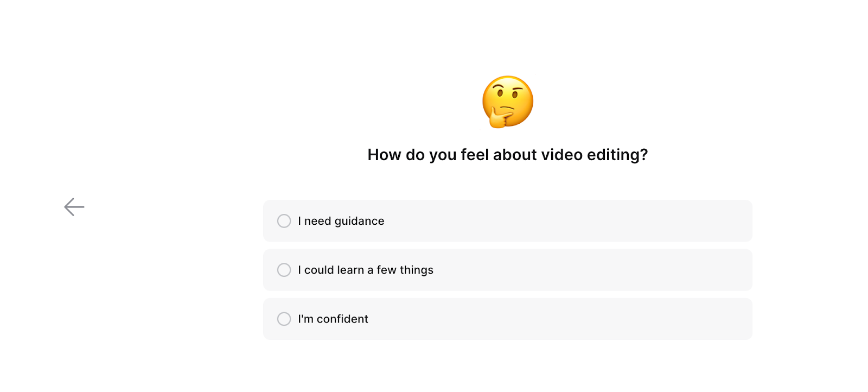Mark the circle beside "I could learn a few things"
The width and height of the screenshot is (868, 392).
pyautogui.click(x=284, y=270)
